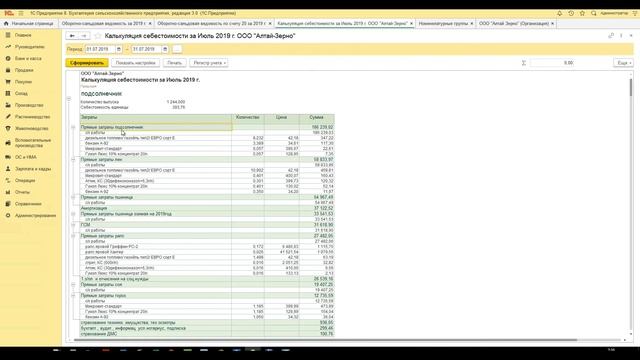Open the service settings icon in title bar
Screen dimensions: 640x360
point(635,13)
